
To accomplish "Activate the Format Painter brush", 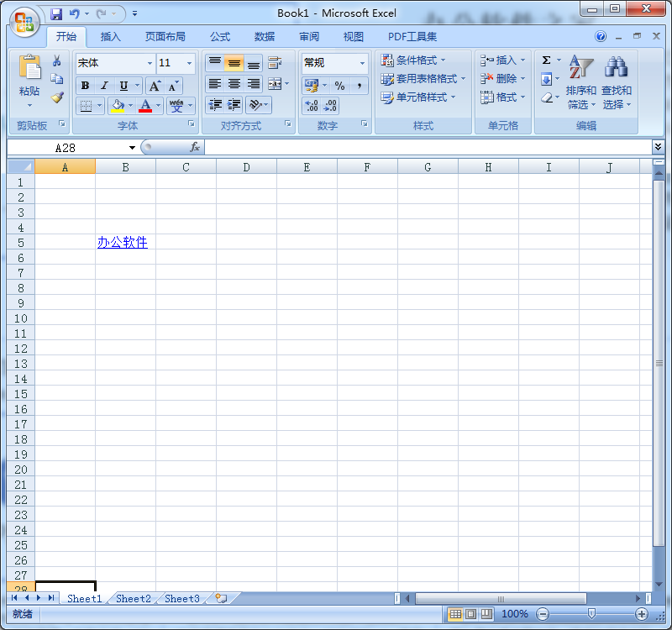I will tap(57, 97).
